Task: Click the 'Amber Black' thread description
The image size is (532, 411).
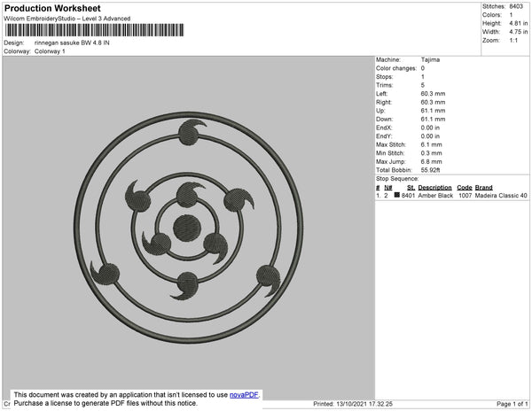Action: (435, 196)
